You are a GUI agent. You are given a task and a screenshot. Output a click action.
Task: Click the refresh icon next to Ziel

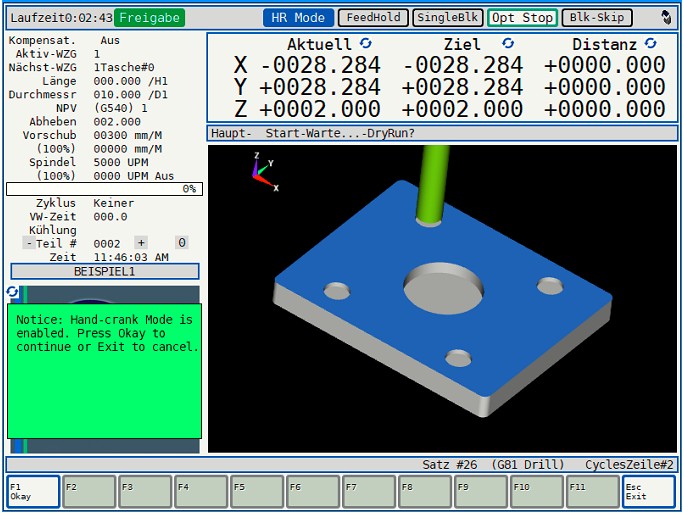[508, 43]
